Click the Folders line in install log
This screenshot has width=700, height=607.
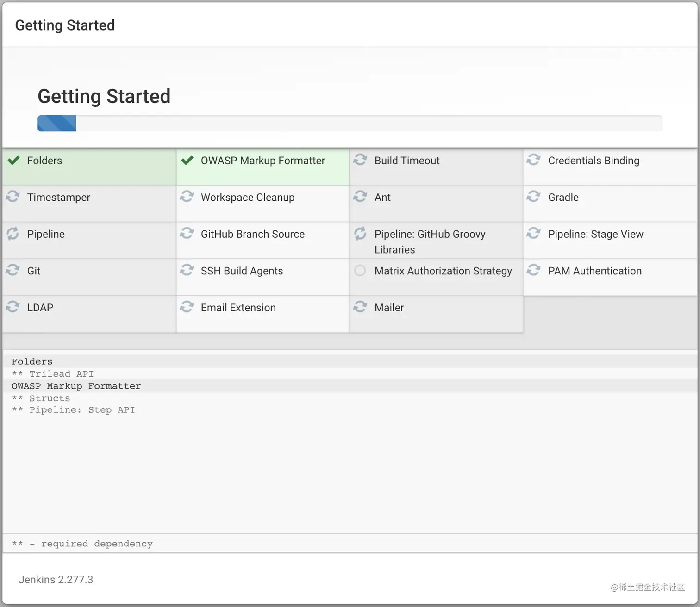click(x=32, y=361)
